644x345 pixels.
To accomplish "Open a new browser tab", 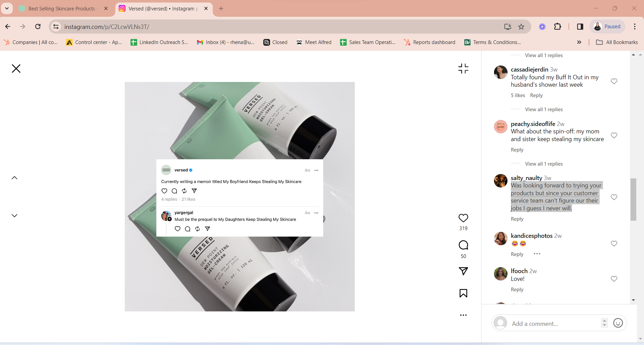I will click(x=221, y=9).
